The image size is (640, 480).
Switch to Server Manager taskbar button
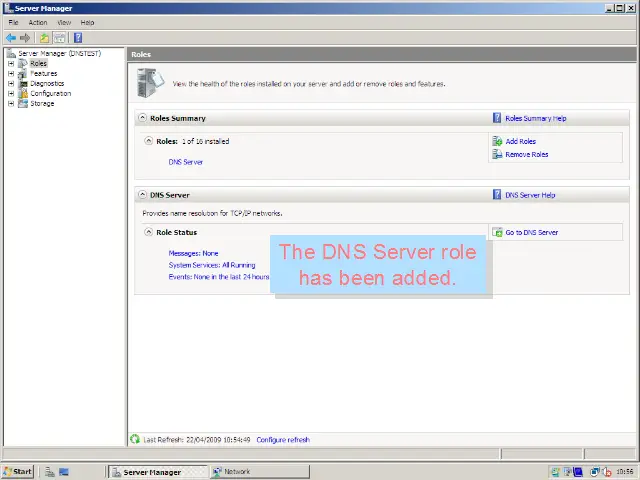pos(158,472)
